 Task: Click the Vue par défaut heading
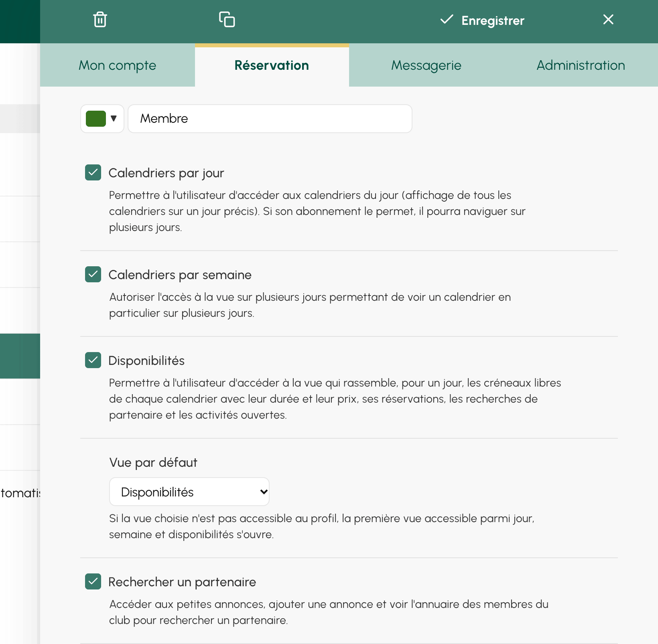point(153,462)
